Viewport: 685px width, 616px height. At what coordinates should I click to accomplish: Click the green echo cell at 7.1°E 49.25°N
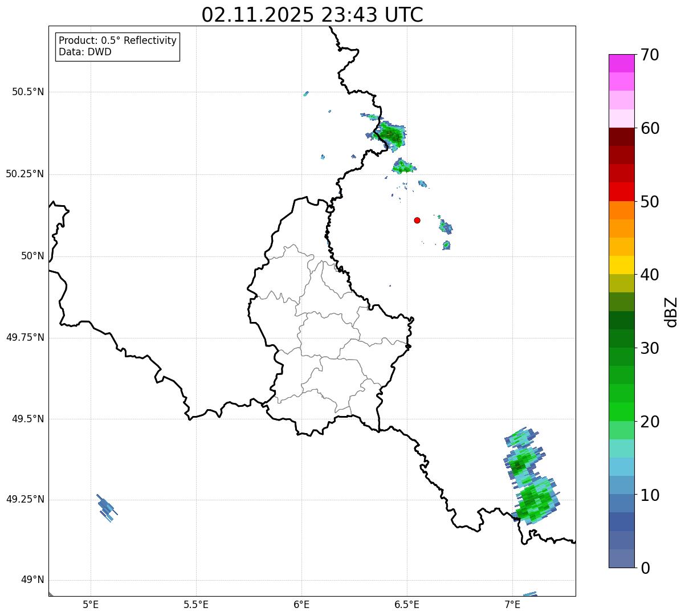tap(536, 500)
